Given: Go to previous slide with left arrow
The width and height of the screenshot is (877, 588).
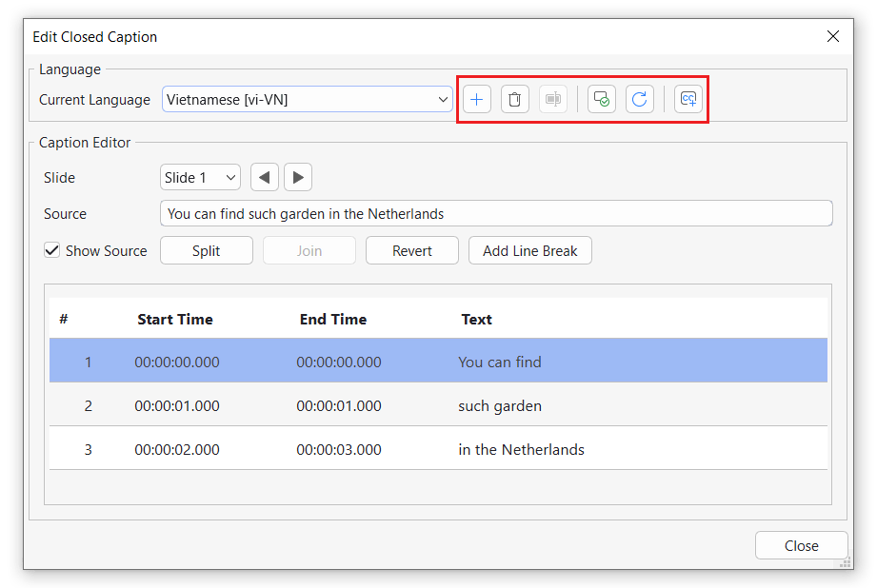Looking at the screenshot, I should (264, 176).
